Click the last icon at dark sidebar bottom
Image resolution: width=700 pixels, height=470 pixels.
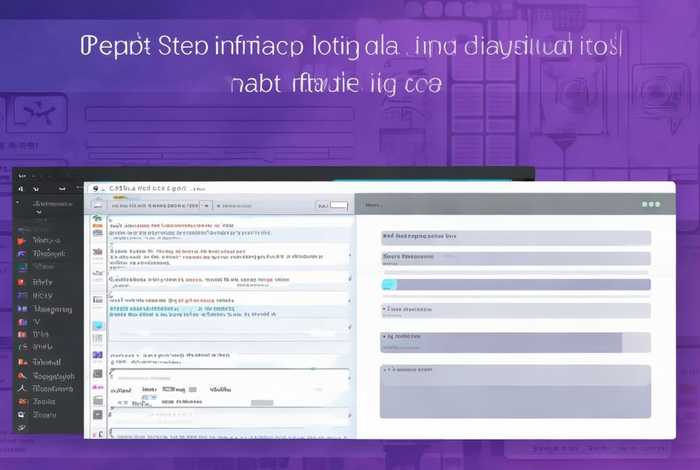click(x=21, y=428)
